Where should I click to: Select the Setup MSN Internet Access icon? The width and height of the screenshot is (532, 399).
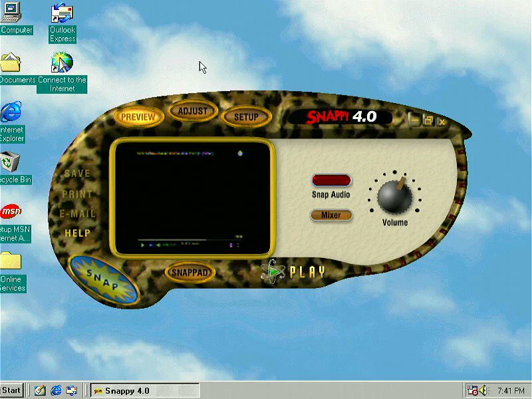(x=13, y=223)
